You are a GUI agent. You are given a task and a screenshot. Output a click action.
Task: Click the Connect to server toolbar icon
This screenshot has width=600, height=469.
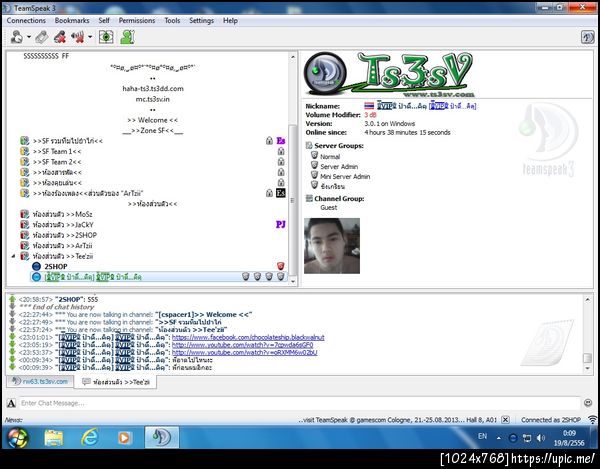16,37
